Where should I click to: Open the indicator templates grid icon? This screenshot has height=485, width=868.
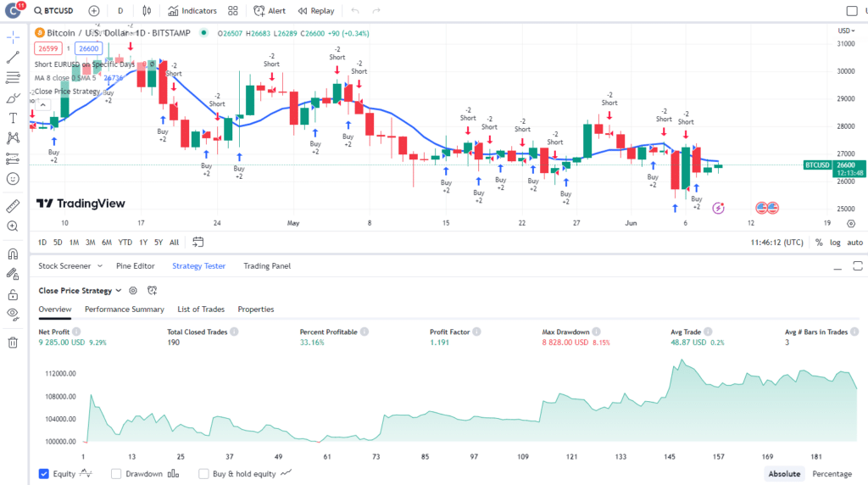point(233,10)
